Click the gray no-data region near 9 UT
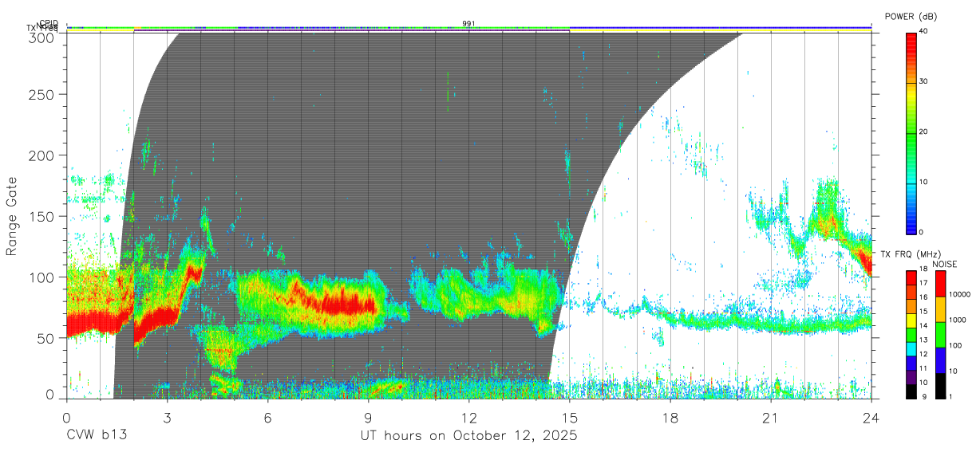The image size is (980, 452). click(368, 159)
